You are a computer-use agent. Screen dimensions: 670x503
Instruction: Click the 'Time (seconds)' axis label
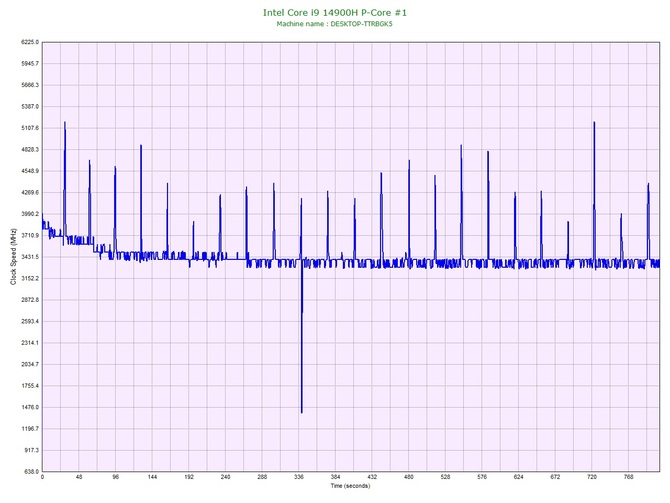click(x=350, y=486)
